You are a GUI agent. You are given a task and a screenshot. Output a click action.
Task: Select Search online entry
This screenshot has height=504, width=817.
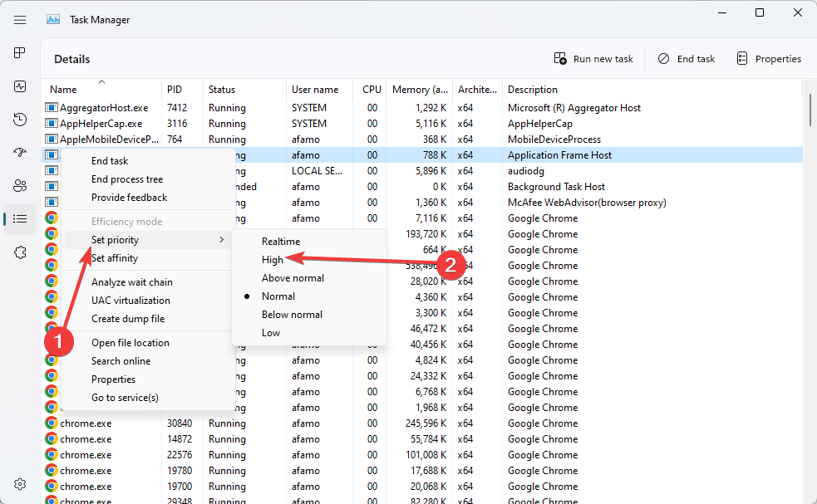click(149, 361)
